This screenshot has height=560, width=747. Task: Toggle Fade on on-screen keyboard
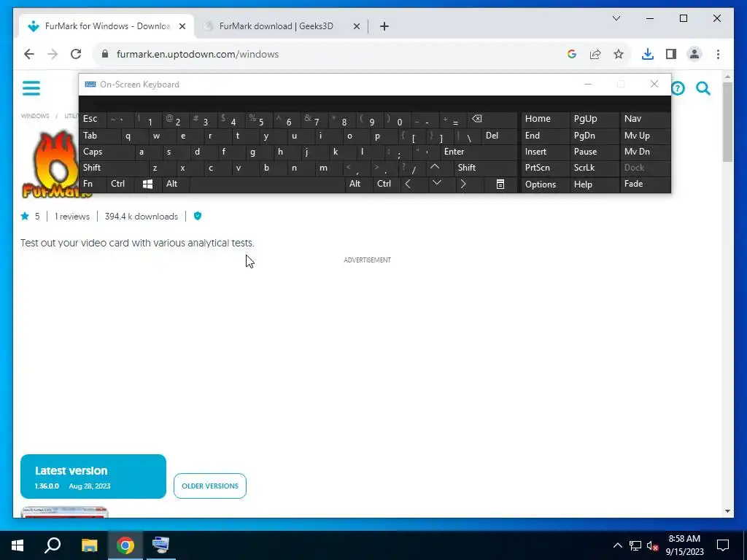coord(645,184)
